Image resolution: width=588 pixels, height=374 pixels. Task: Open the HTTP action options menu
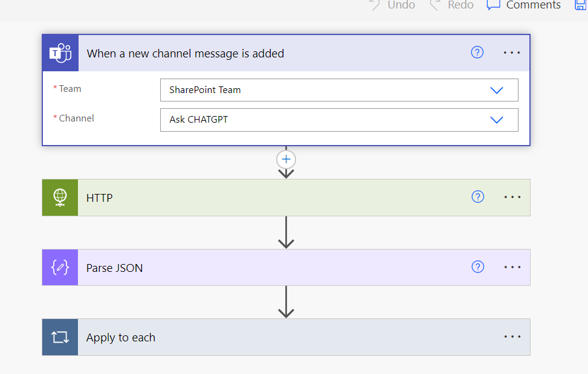coord(512,197)
